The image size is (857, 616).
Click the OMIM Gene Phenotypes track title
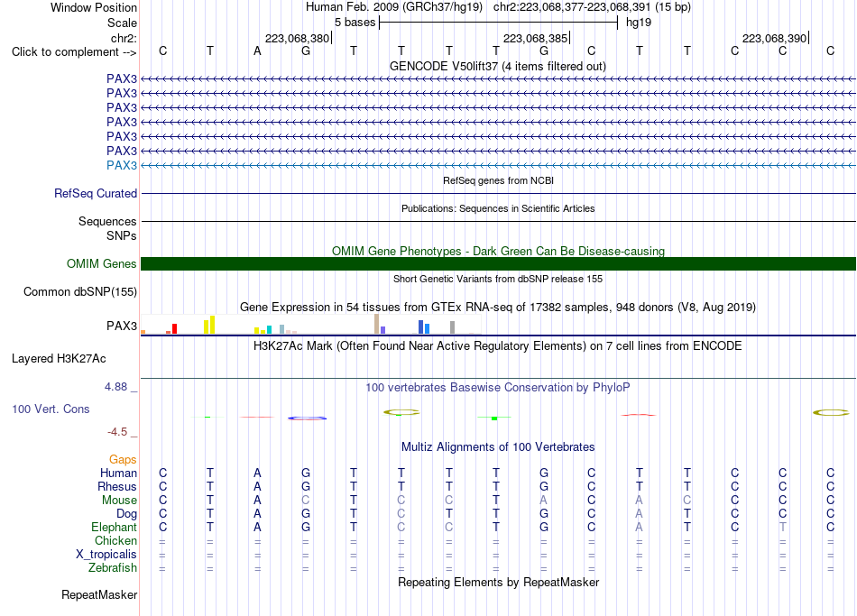pos(498,251)
